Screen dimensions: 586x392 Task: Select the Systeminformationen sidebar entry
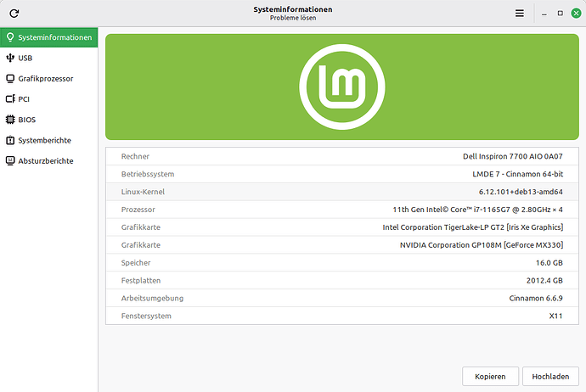click(x=49, y=37)
